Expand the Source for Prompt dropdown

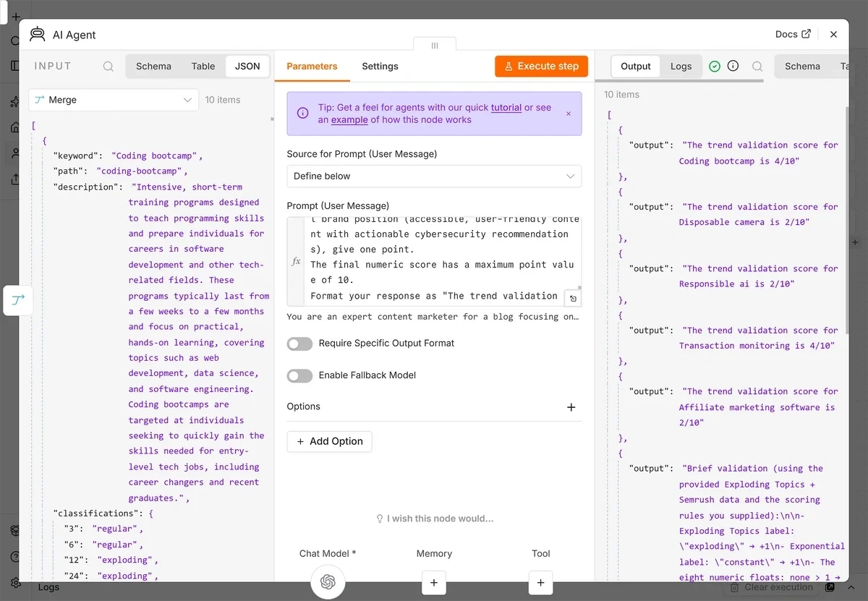434,176
